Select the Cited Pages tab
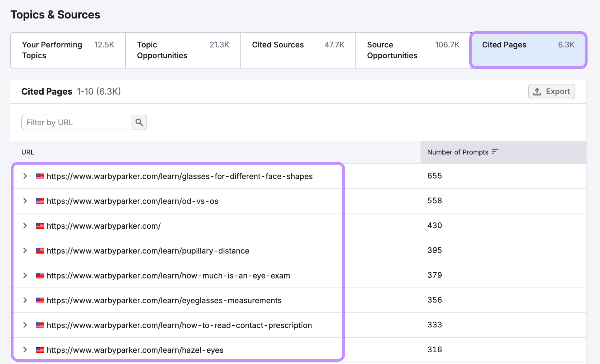The image size is (600, 364). [x=528, y=50]
